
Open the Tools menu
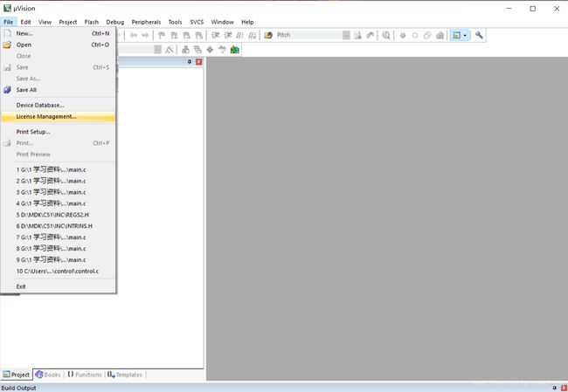(x=175, y=22)
